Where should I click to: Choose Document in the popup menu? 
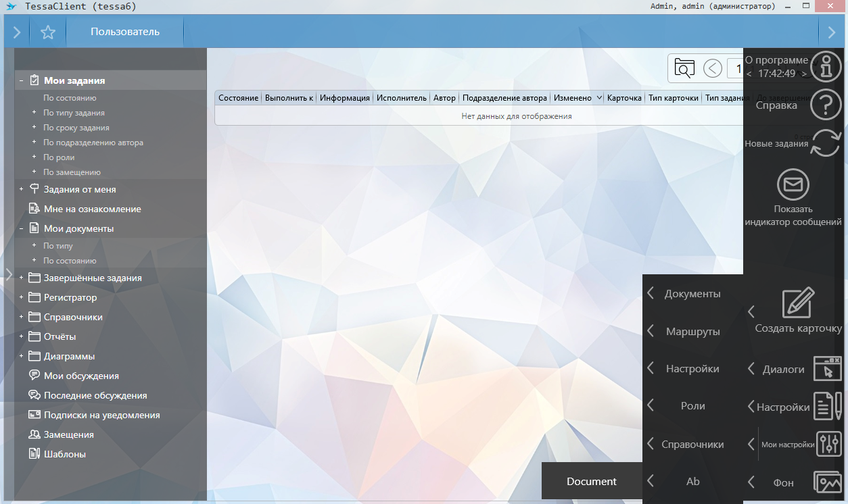click(x=592, y=482)
